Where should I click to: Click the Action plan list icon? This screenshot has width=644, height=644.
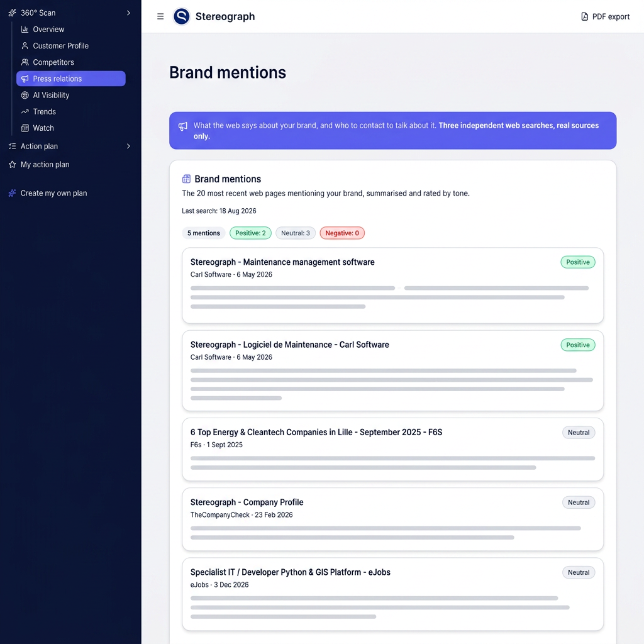coord(13,146)
